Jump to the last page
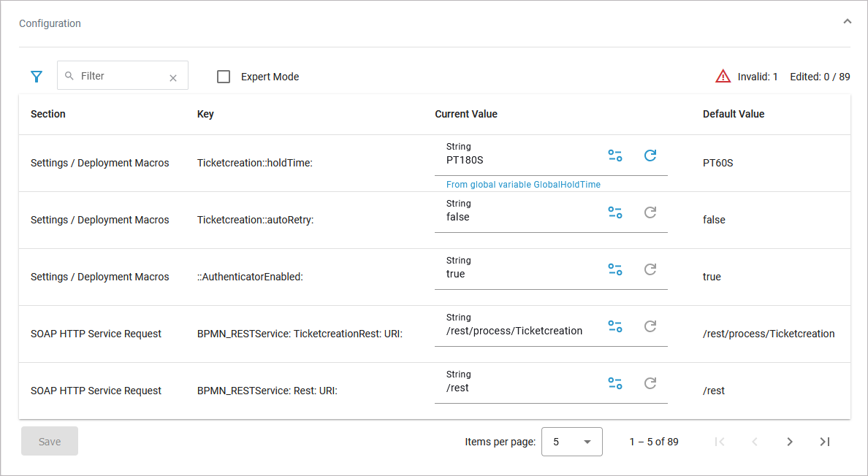This screenshot has height=476, width=868. point(824,442)
